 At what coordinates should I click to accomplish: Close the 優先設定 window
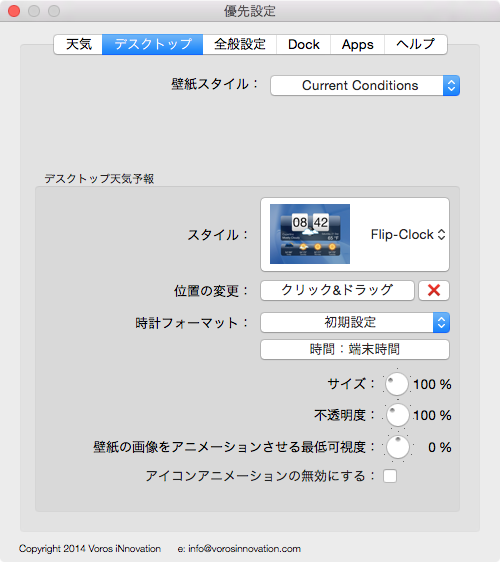14,11
